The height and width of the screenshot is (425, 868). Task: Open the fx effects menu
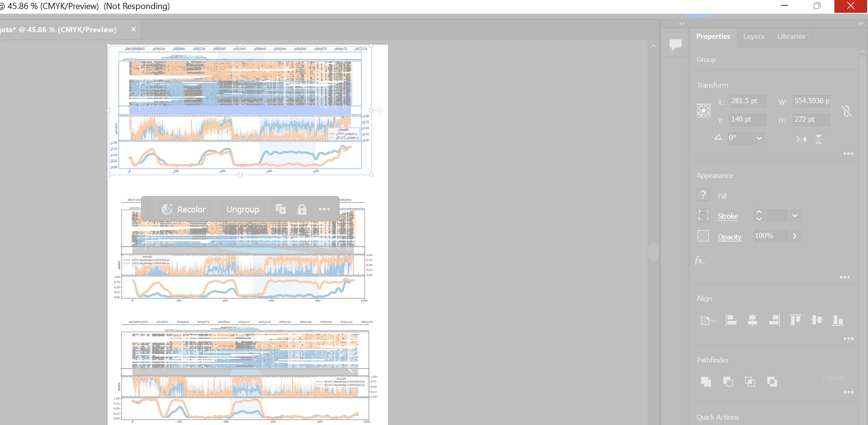(700, 260)
